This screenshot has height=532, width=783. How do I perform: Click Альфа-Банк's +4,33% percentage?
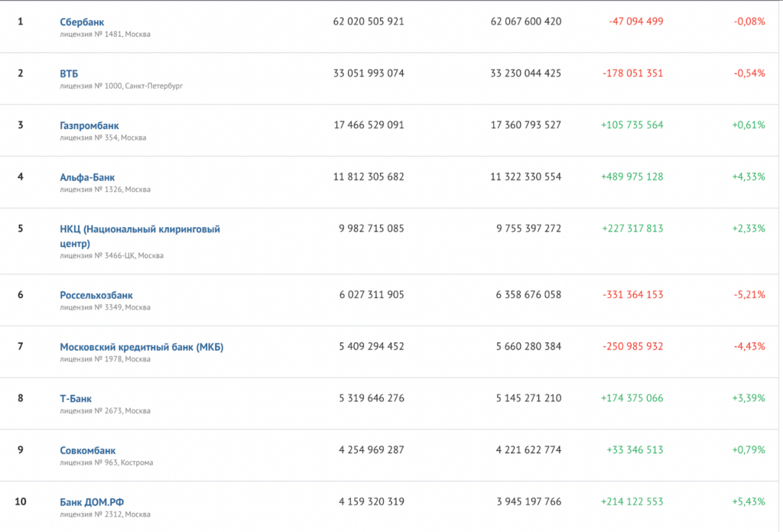[748, 177]
